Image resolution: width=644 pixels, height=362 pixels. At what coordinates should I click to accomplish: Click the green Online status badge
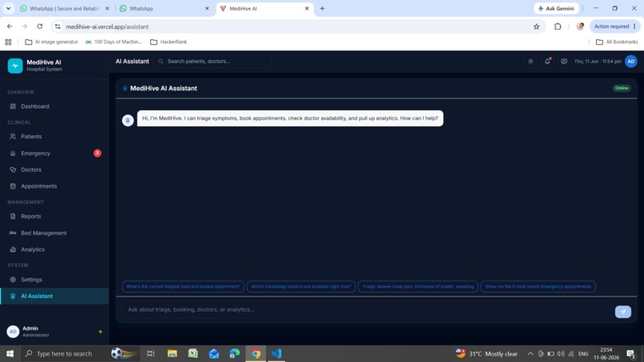click(x=622, y=89)
